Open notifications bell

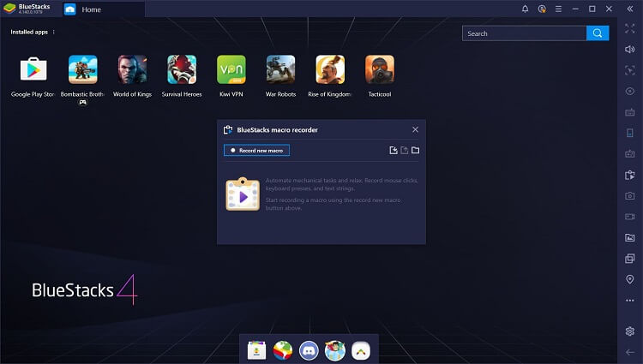(x=525, y=9)
